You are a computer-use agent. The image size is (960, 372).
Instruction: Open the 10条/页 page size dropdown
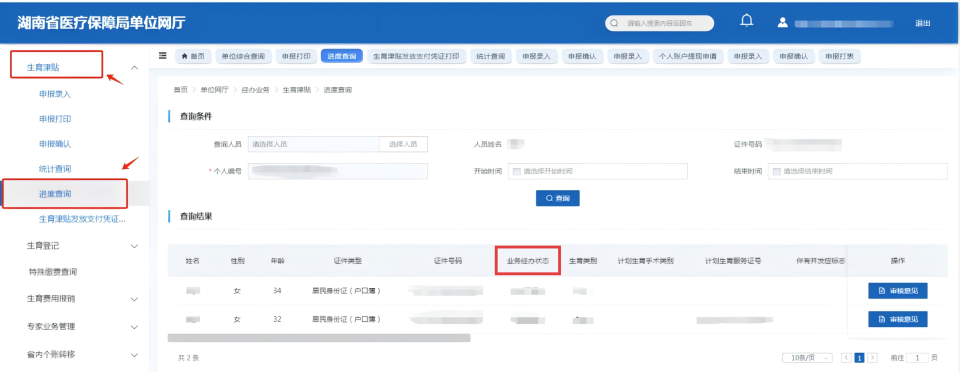pos(808,357)
